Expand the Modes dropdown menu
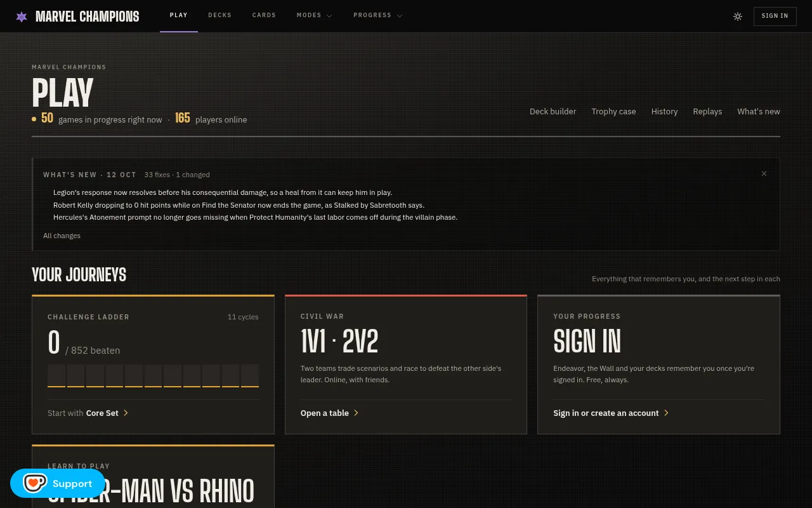 tap(314, 15)
